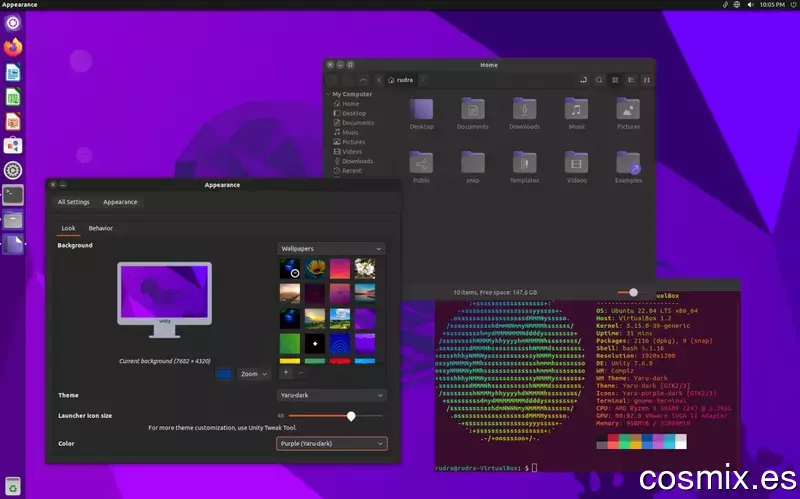
Task: Click the Launcher icon size slider handle
Action: coord(351,416)
